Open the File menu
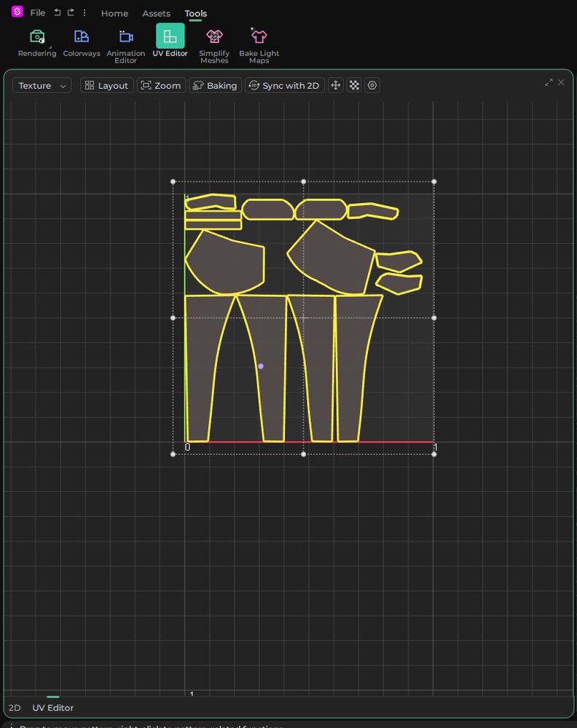 [x=38, y=13]
